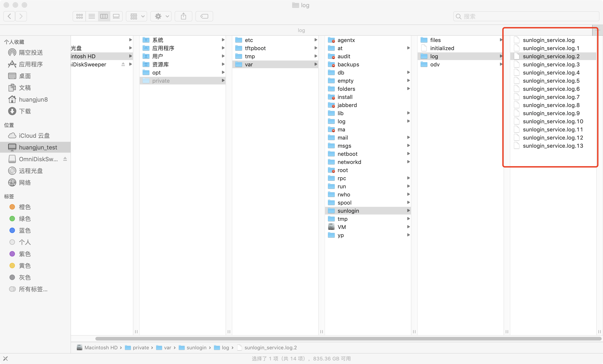Screen dimensions: 603x364
Task: Select iCloud 云盘 in the sidebar
Action: [x=34, y=135]
